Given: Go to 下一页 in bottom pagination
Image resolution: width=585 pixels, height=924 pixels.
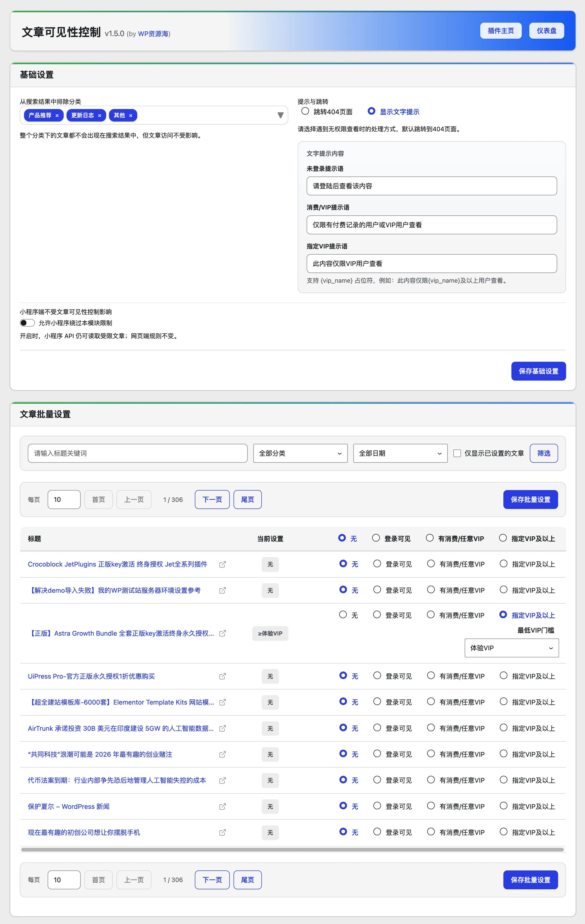Looking at the screenshot, I should pos(212,880).
